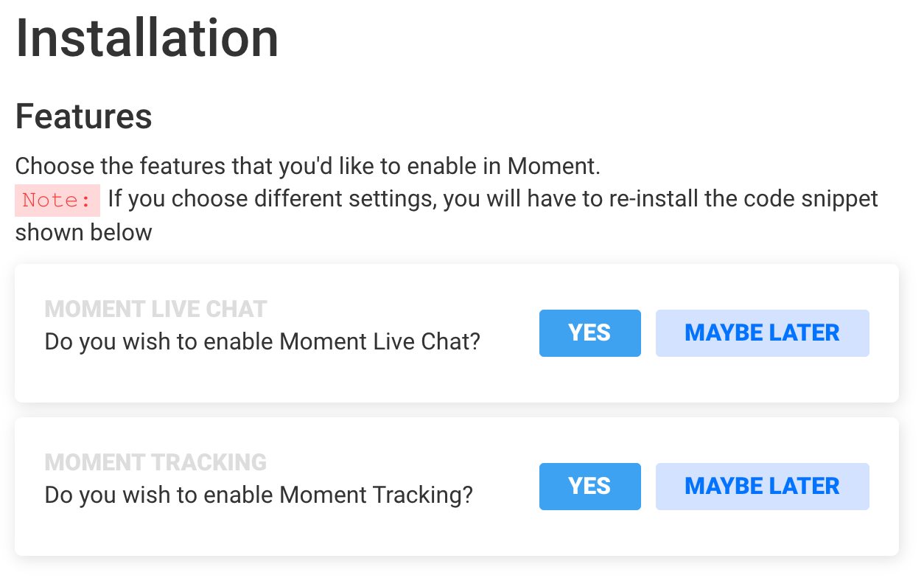Click the MOMENT TRACKING card title
Viewport: 924px width, 578px height.
click(x=155, y=462)
